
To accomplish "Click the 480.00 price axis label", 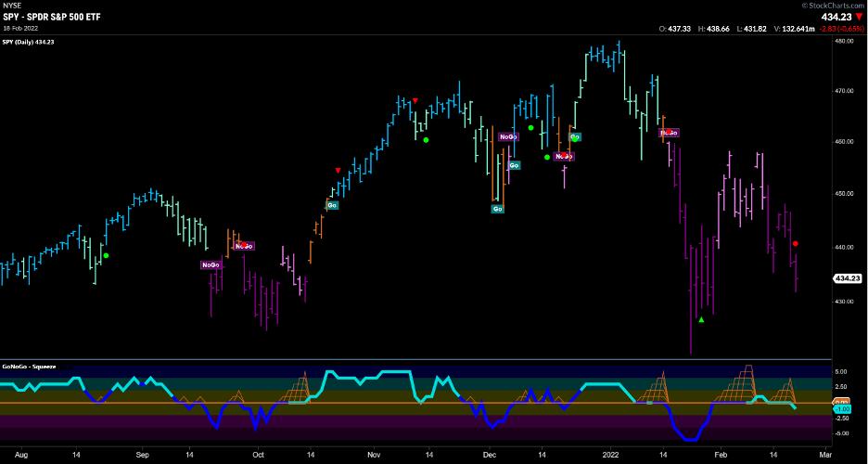I will [x=843, y=42].
